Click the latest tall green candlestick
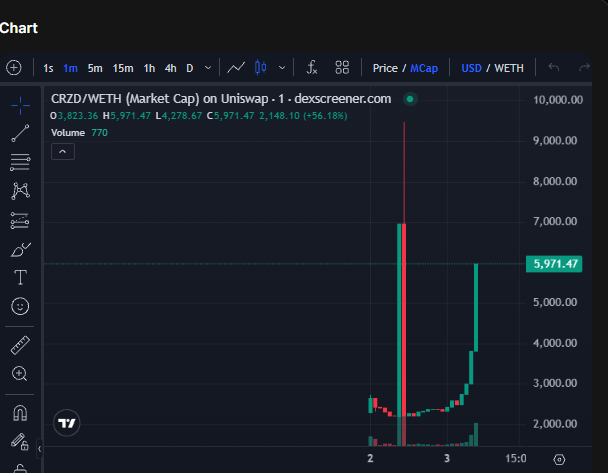Viewport: 608px width, 473px height. coord(476,307)
